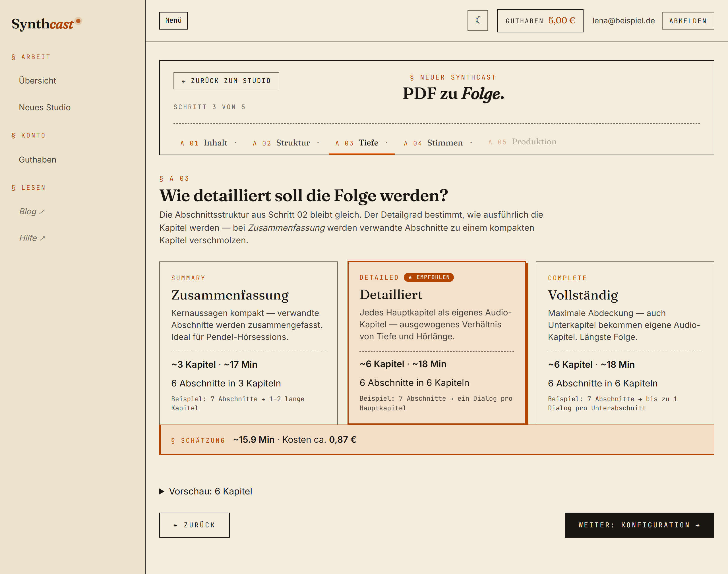Viewport: 728px width, 574px height.
Task: Open the Menü button
Action: point(173,20)
